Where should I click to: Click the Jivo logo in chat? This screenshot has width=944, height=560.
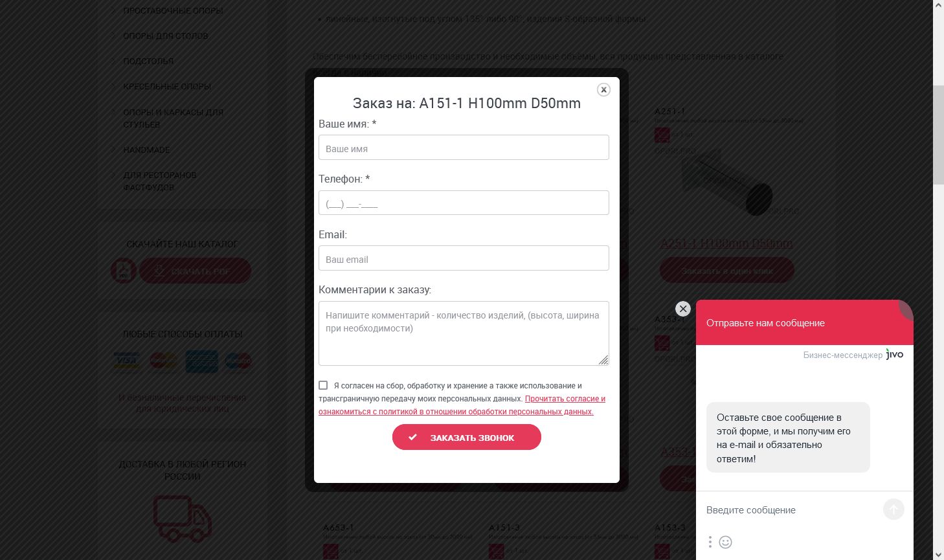895,355
